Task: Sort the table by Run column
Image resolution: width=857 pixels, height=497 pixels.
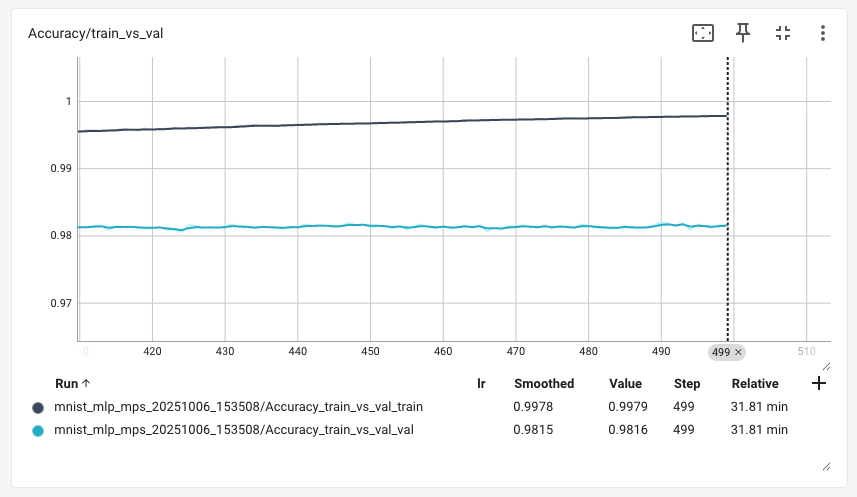Action: 72,383
